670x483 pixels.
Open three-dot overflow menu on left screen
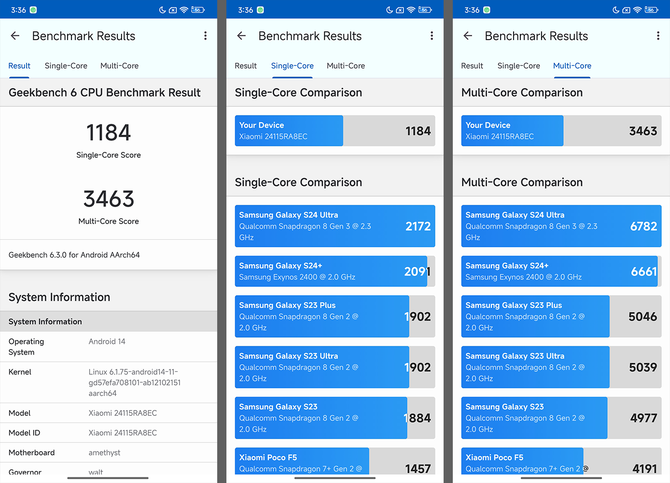click(x=206, y=36)
